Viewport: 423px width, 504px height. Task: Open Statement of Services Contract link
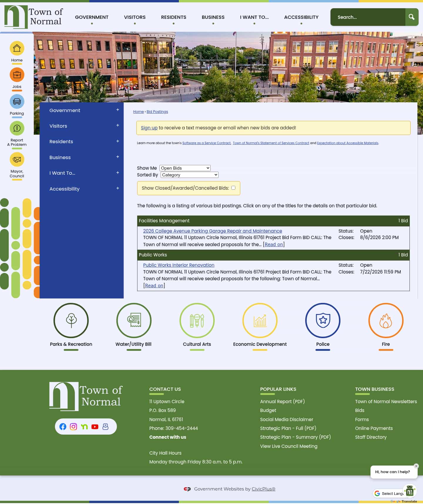(x=271, y=143)
